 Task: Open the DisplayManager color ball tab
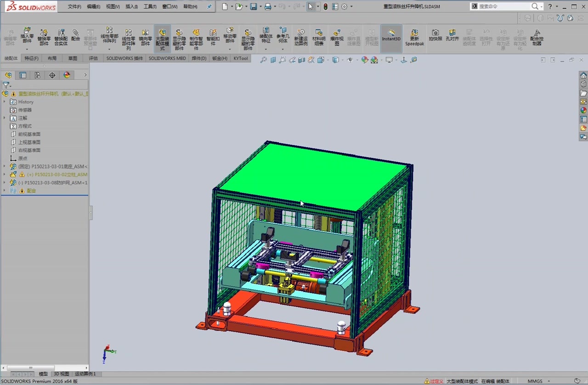click(x=67, y=75)
